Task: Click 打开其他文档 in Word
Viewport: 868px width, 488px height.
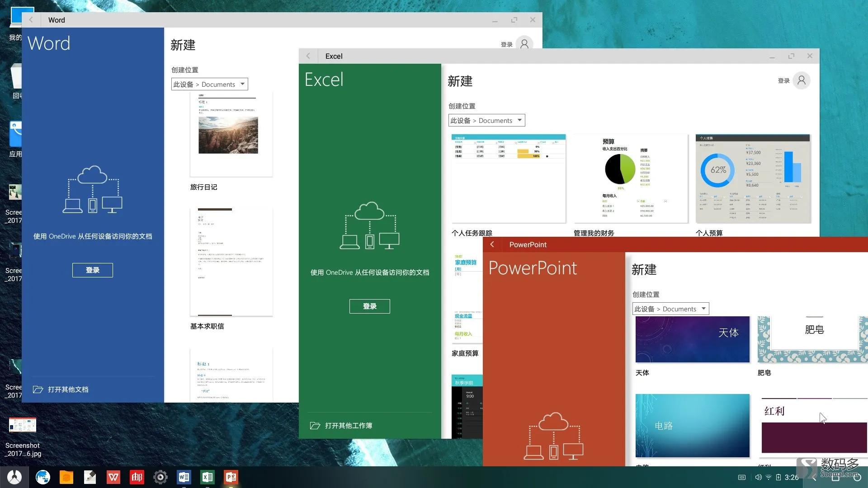Action: tap(68, 389)
